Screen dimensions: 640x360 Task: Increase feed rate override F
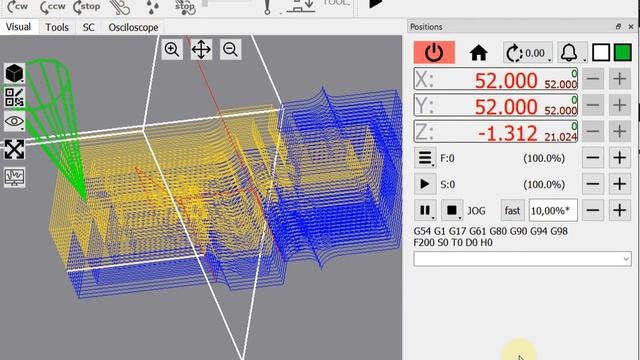point(620,158)
